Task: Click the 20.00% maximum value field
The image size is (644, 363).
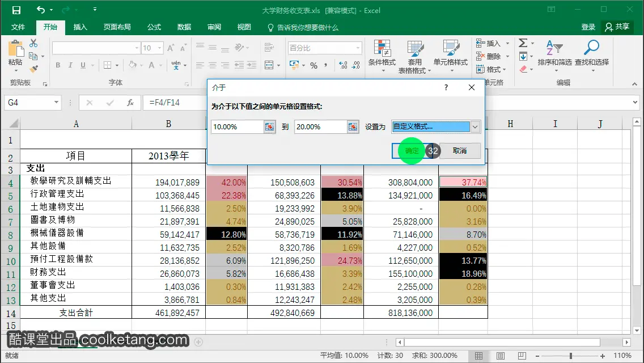Action: (x=321, y=127)
